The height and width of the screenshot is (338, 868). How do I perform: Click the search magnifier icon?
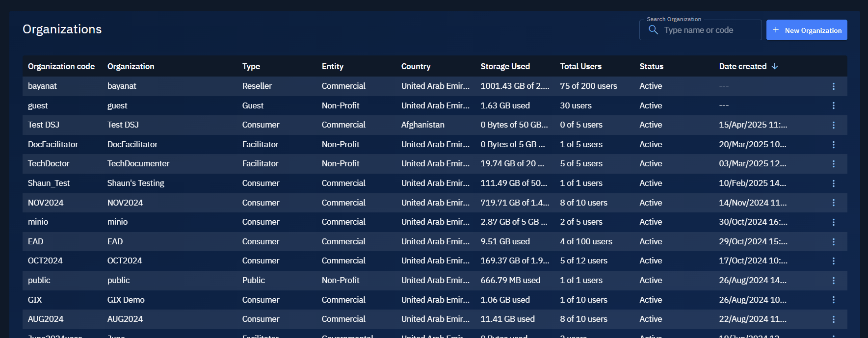point(653,30)
